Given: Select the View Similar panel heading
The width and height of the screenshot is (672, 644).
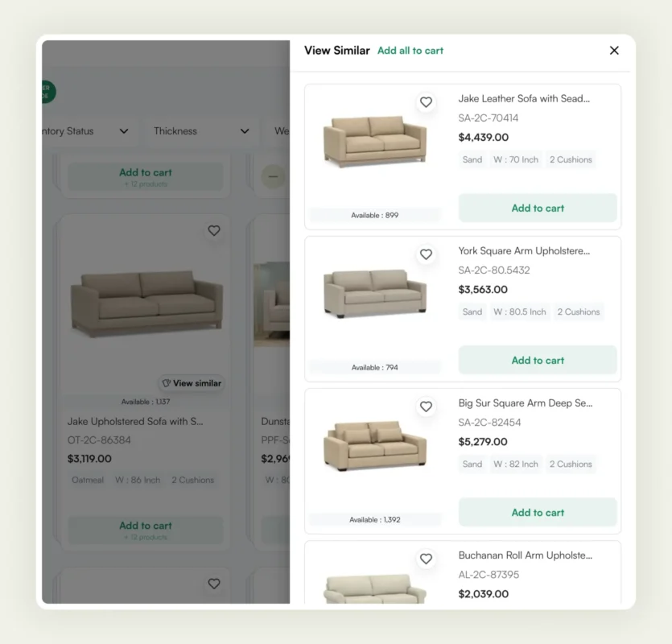Looking at the screenshot, I should coord(336,50).
